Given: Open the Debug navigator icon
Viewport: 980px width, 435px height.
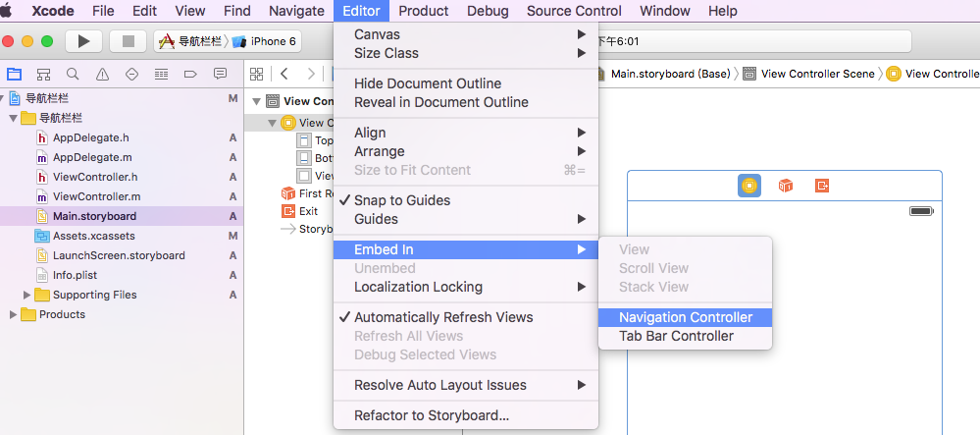Looking at the screenshot, I should [x=161, y=74].
